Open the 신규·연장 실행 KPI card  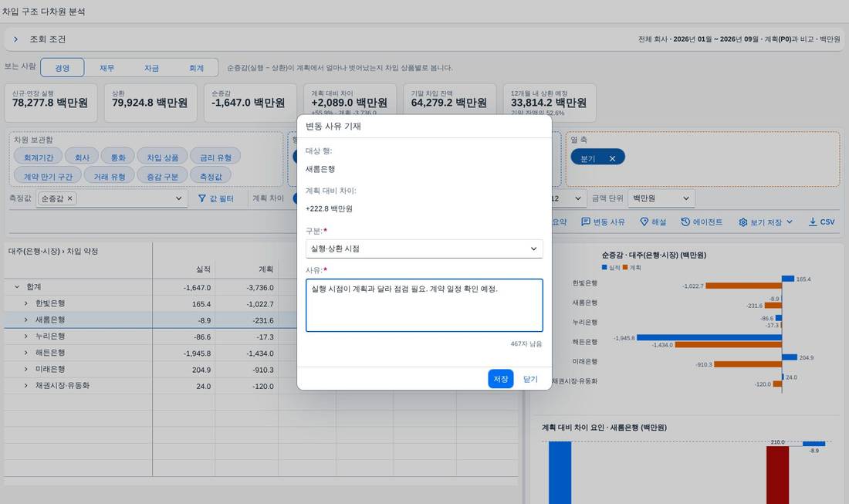coord(51,103)
